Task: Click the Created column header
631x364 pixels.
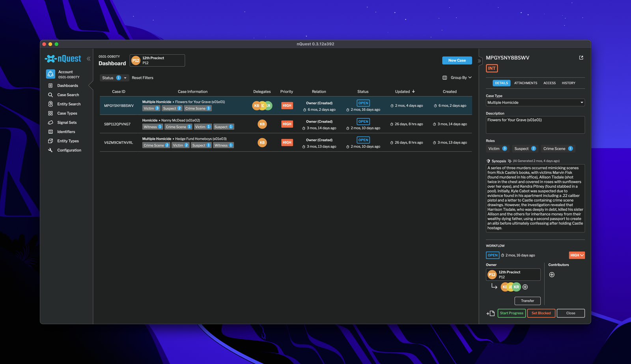Action: pos(450,91)
